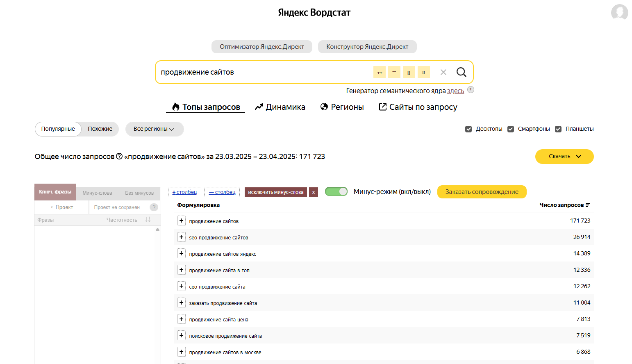
Task: Add 'продвижение сайтов' phrase with plus
Action: tap(182, 221)
